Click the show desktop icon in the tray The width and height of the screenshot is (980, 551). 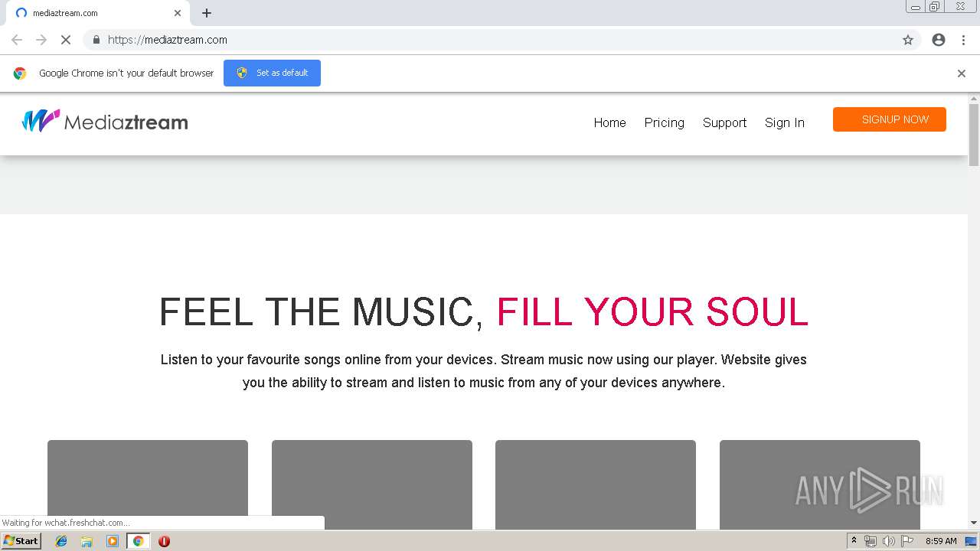pyautogui.click(x=971, y=541)
